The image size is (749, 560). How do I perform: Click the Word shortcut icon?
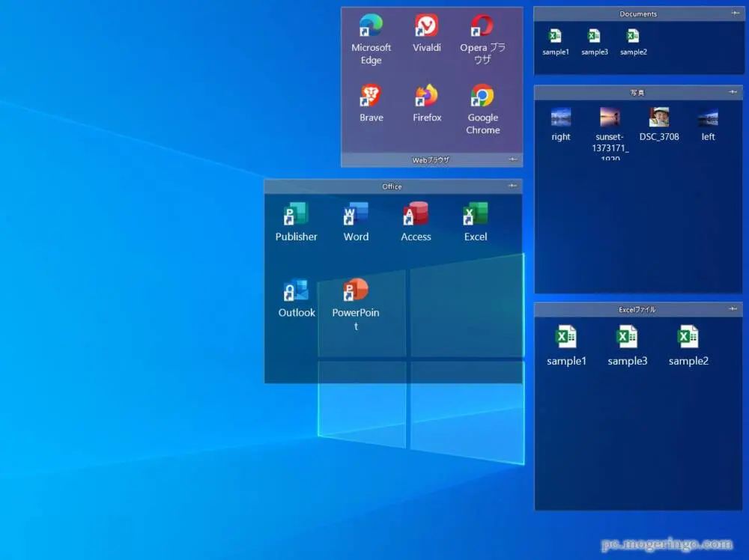click(356, 216)
